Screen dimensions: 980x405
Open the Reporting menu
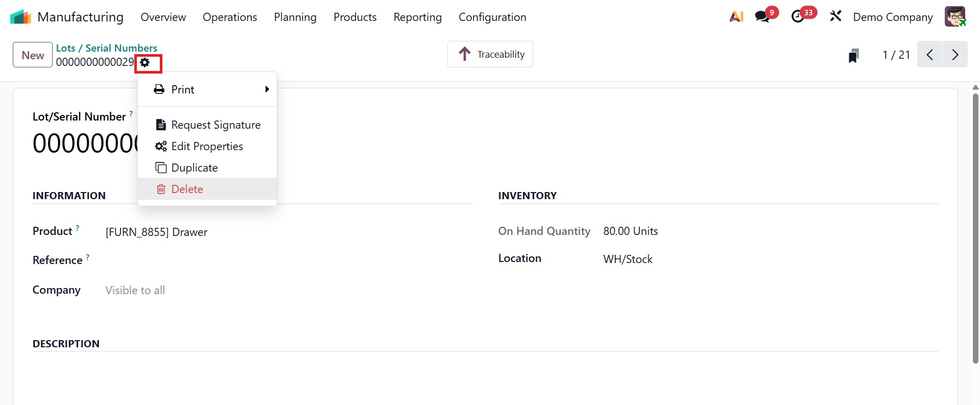(417, 17)
